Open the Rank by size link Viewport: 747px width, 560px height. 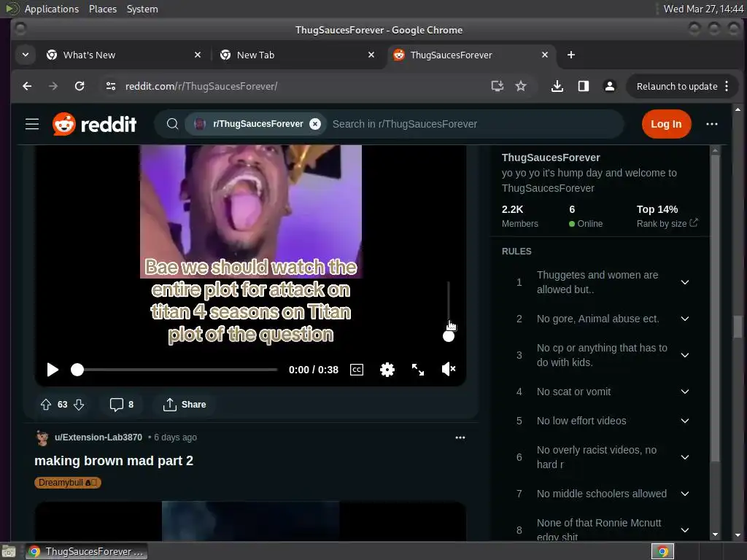[667, 223]
